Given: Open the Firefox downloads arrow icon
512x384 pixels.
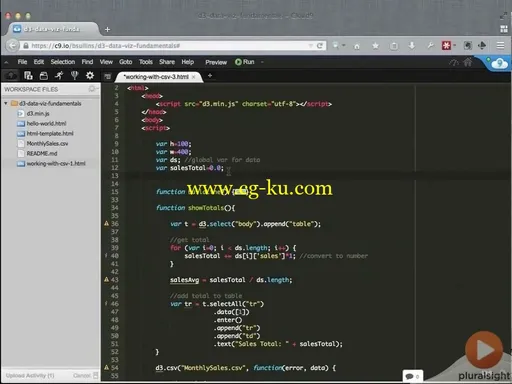Looking at the screenshot, I should 412,46.
